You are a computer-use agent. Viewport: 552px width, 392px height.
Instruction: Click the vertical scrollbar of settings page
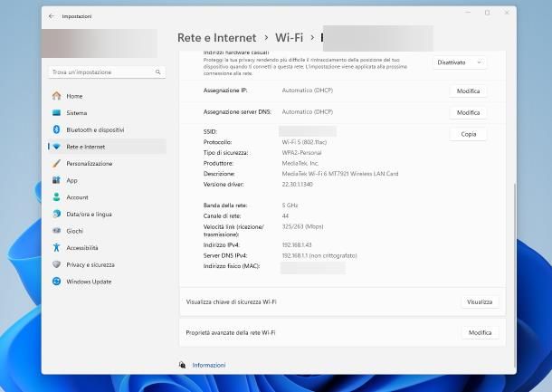[x=514, y=274]
